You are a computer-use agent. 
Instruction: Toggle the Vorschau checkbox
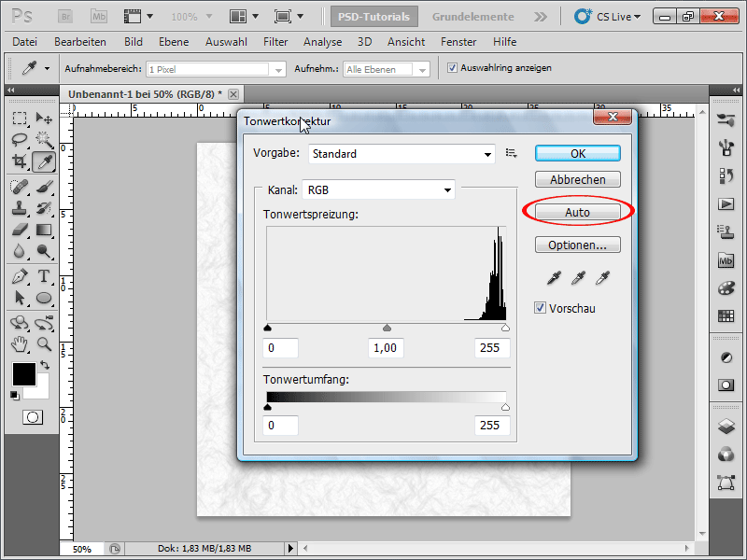click(540, 308)
